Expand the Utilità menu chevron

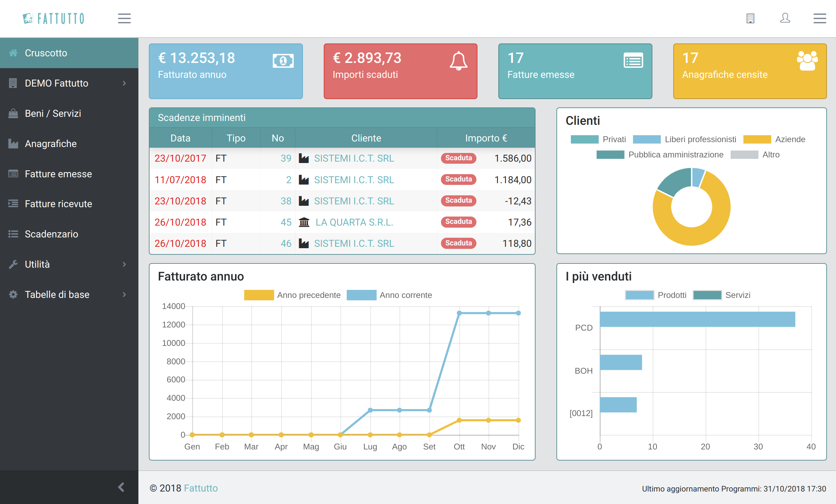(x=124, y=265)
